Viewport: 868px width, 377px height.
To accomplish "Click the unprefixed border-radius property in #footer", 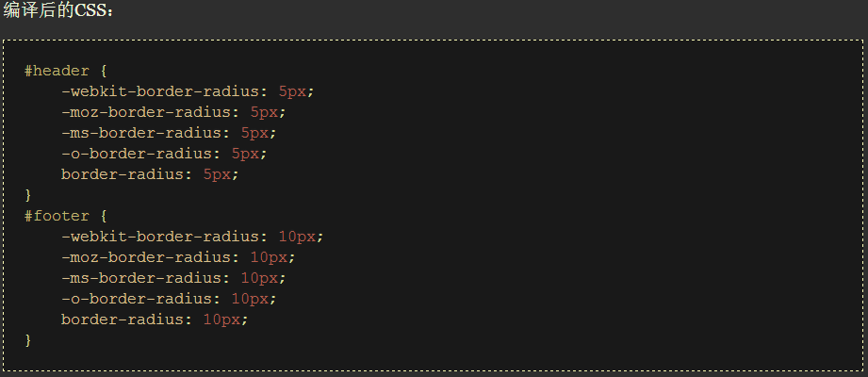I will (127, 320).
